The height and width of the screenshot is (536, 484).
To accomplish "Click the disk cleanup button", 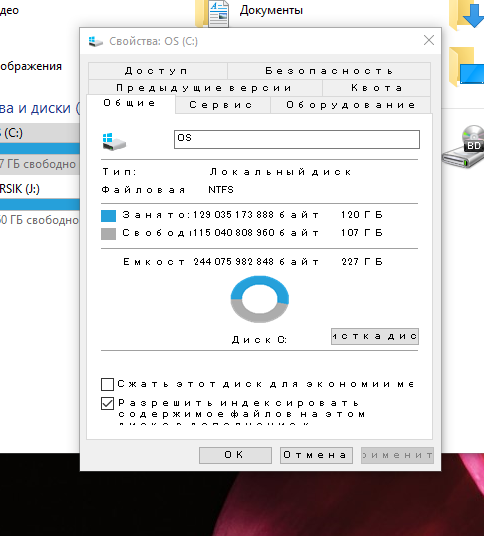I will coord(375,337).
